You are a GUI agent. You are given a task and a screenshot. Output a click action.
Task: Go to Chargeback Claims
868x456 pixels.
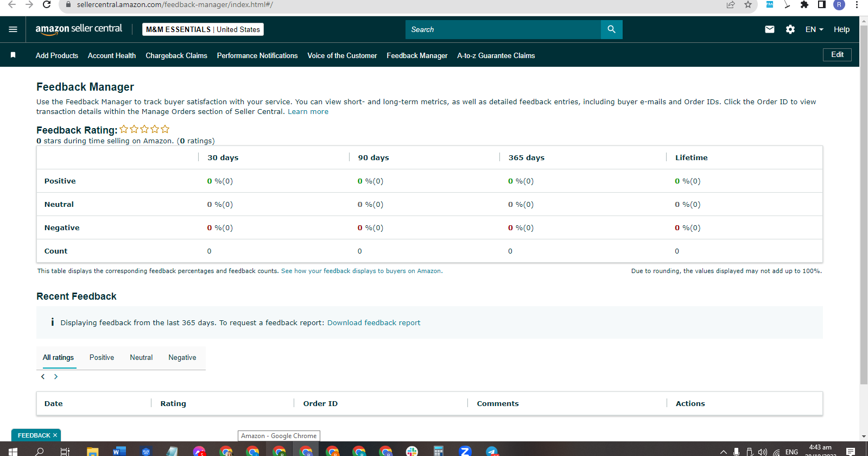click(x=176, y=55)
